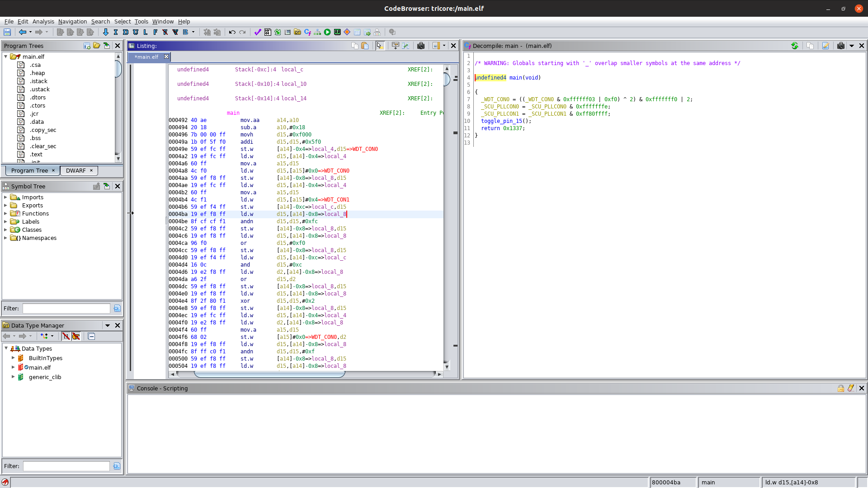Expand BuiltInTypes in Data Type Manager
This screenshot has height=488, width=868.
click(x=13, y=358)
